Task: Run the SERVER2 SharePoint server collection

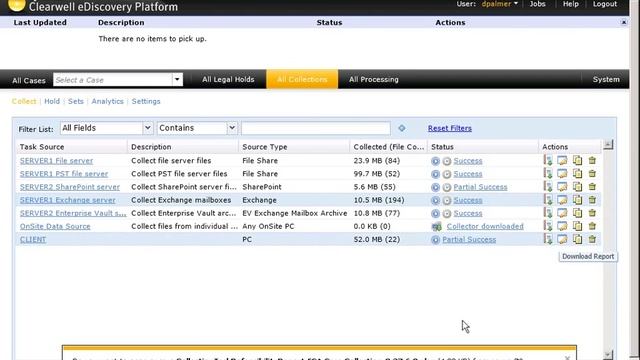Action: (435, 187)
